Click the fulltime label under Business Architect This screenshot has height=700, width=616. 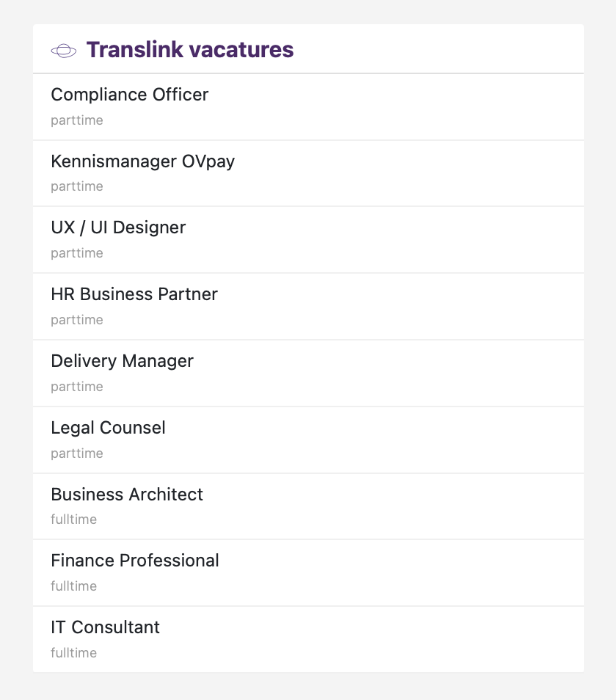74,519
